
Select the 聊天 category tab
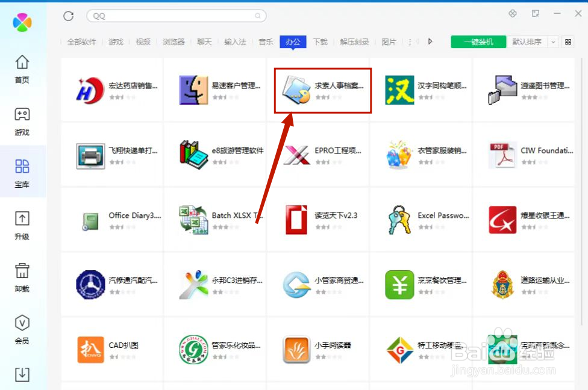pos(204,42)
